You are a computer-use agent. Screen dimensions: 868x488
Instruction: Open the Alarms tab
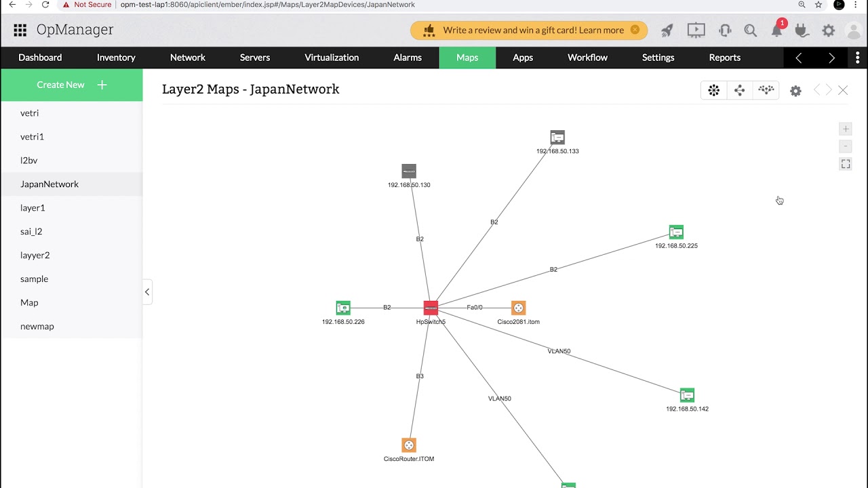(x=408, y=58)
